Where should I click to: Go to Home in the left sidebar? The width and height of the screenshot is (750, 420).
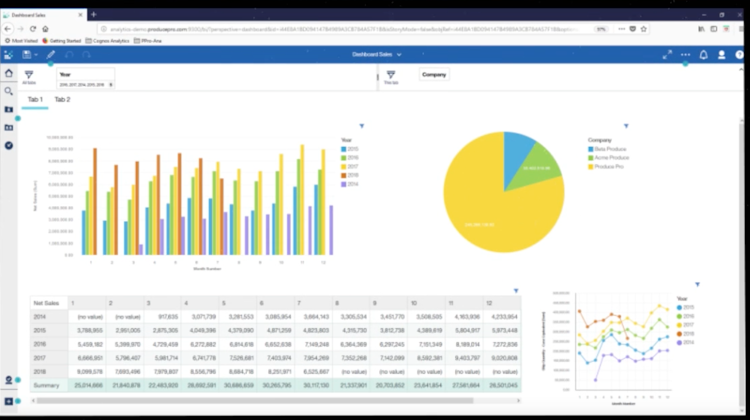(x=9, y=73)
